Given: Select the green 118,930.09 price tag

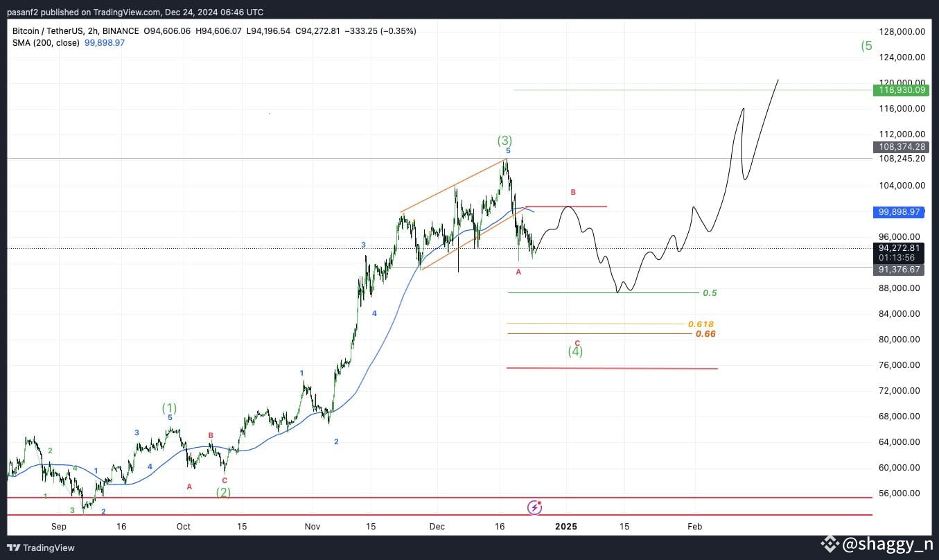Looking at the screenshot, I should (902, 90).
